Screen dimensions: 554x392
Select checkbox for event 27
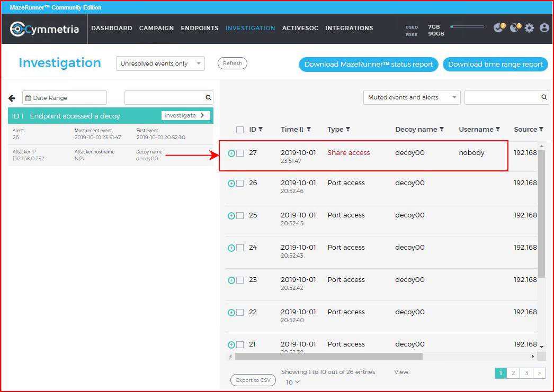(x=240, y=153)
